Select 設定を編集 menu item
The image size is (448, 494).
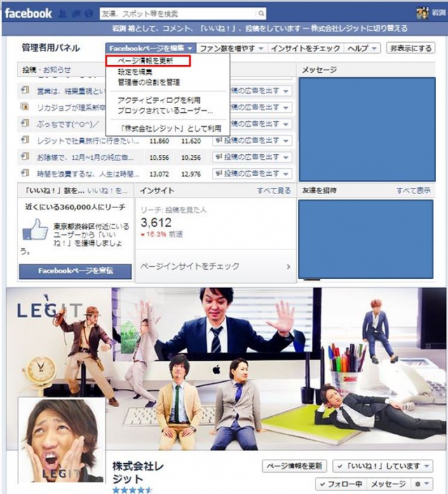[135, 72]
